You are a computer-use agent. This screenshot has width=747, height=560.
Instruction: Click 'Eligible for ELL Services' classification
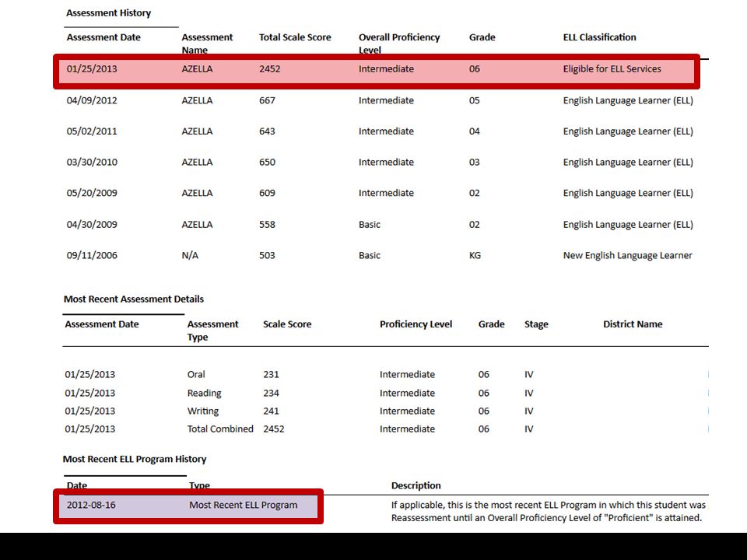click(612, 69)
